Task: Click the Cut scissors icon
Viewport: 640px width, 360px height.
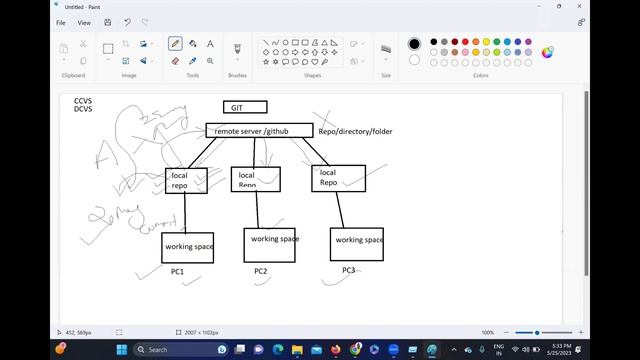Action: pos(83,44)
